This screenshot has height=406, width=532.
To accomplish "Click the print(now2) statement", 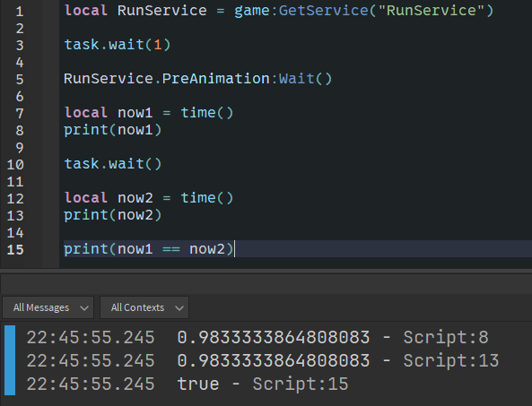I will [x=113, y=215].
